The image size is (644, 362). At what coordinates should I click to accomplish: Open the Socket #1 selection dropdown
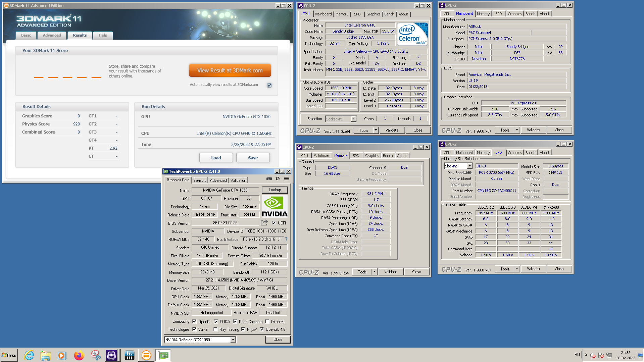pyautogui.click(x=353, y=119)
